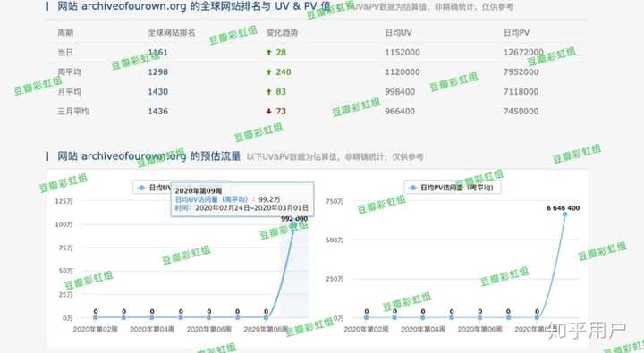Click the 周平均 rank value 1298

(158, 72)
